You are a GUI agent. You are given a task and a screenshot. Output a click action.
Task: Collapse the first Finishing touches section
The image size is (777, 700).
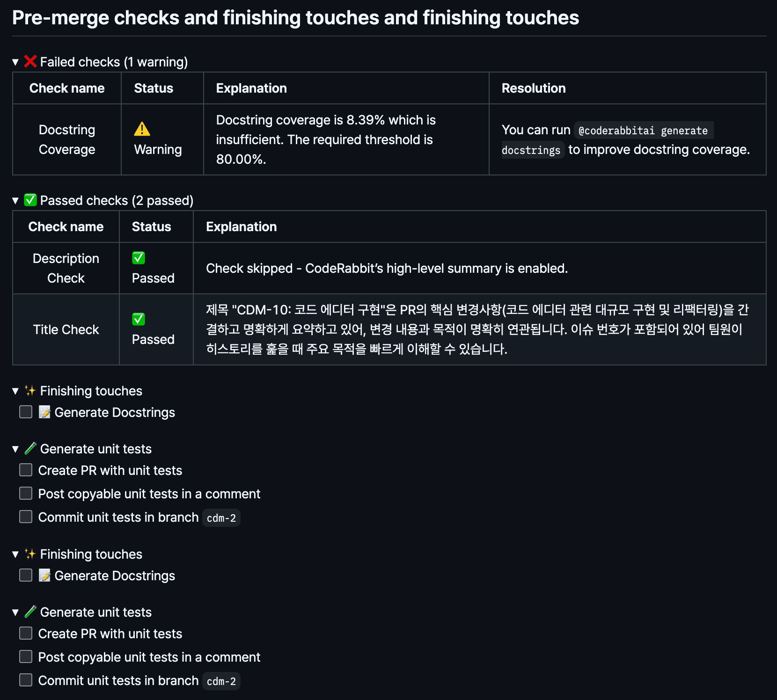click(15, 391)
